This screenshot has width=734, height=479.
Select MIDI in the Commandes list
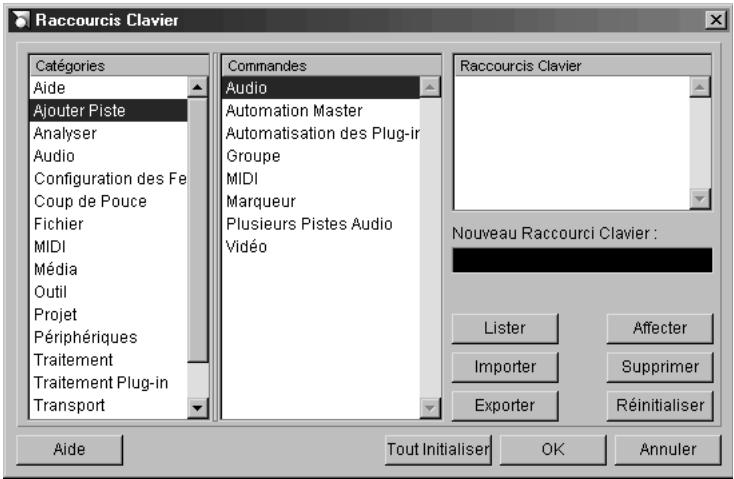click(321, 178)
